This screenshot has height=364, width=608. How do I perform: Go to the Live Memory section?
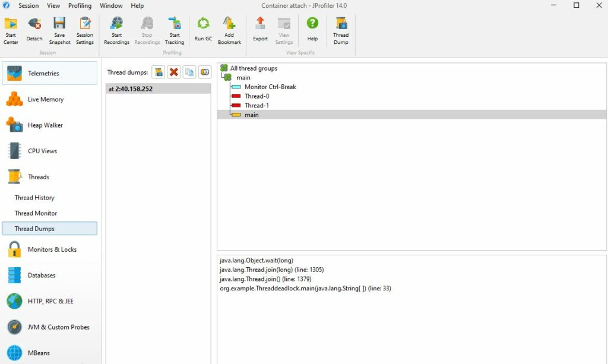click(x=50, y=99)
